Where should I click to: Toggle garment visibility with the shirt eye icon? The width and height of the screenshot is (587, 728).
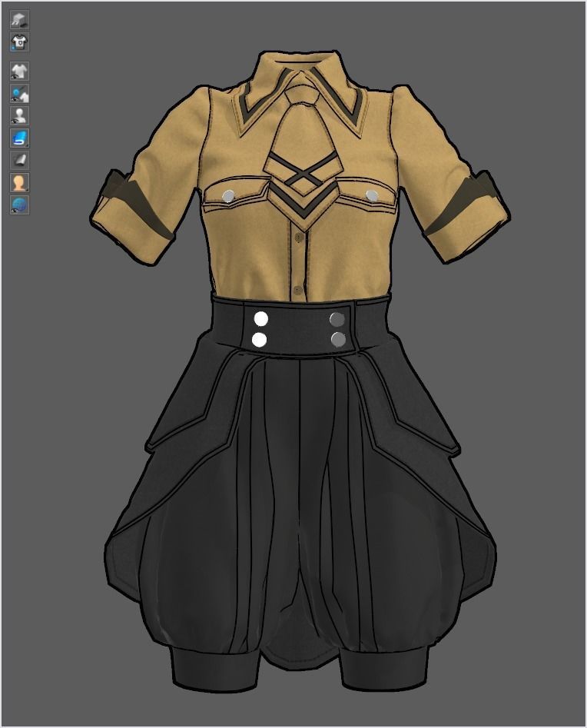pos(19,71)
